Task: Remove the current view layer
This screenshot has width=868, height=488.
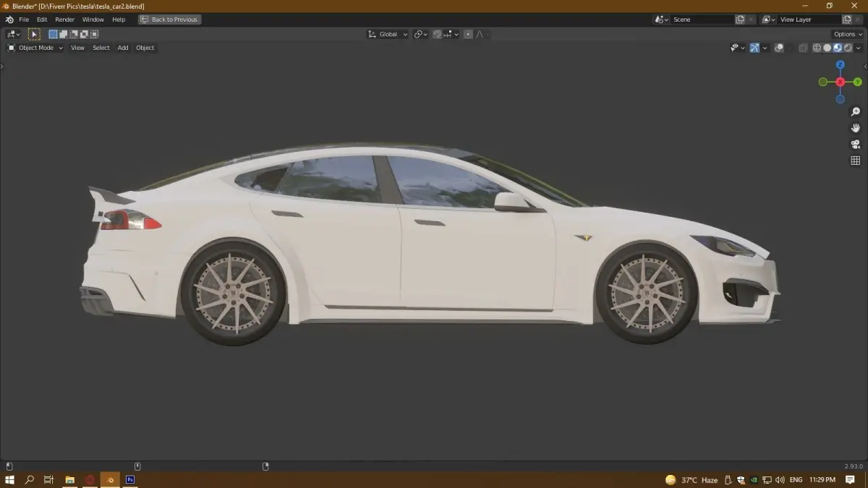Action: pos(859,20)
